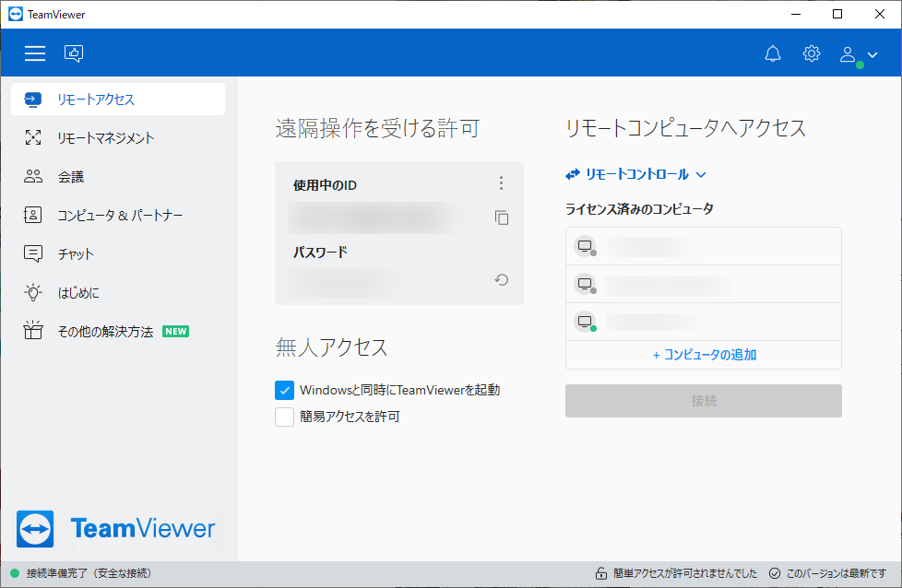Image resolution: width=902 pixels, height=588 pixels.
Task: Click the lightbulb getting-started icon
Action: (x=33, y=292)
